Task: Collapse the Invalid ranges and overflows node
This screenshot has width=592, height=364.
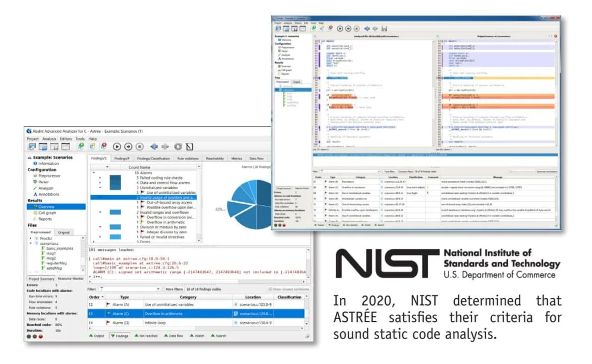Action: (x=100, y=212)
